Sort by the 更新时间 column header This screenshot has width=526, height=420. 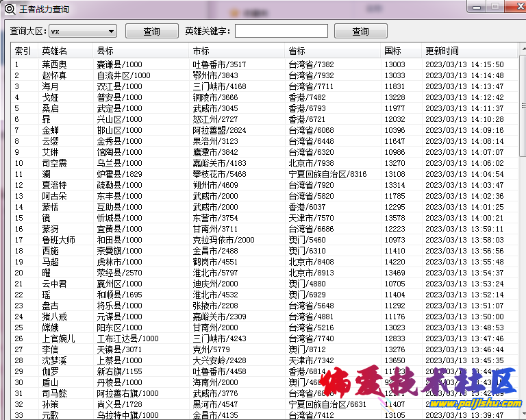pos(442,51)
